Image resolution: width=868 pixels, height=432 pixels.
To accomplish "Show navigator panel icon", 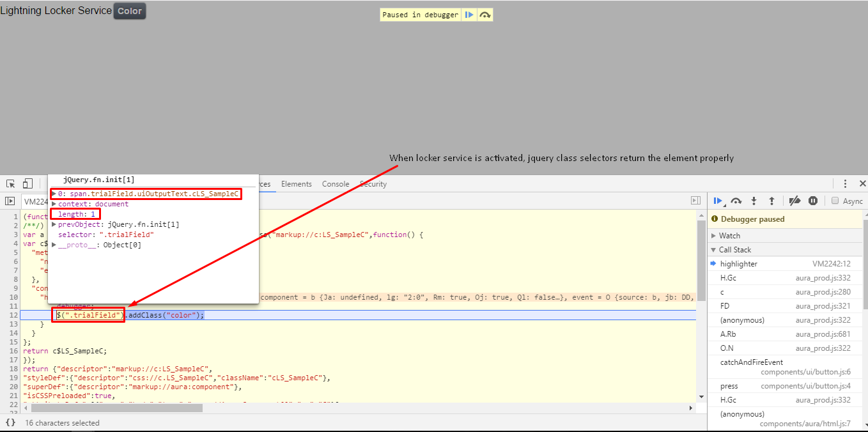I will pyautogui.click(x=10, y=201).
